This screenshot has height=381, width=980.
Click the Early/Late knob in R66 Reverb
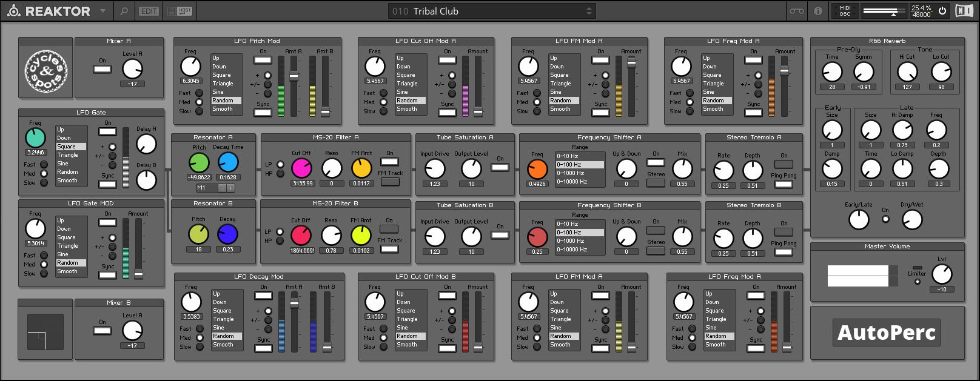point(859,219)
